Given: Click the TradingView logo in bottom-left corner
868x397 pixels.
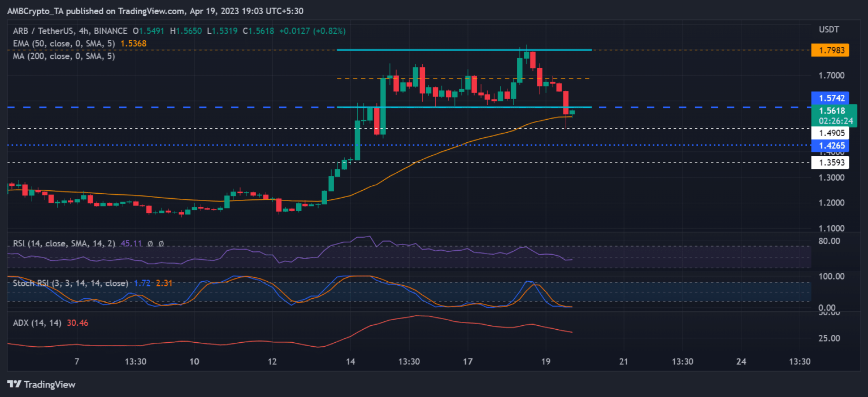Looking at the screenshot, I should click(x=41, y=385).
